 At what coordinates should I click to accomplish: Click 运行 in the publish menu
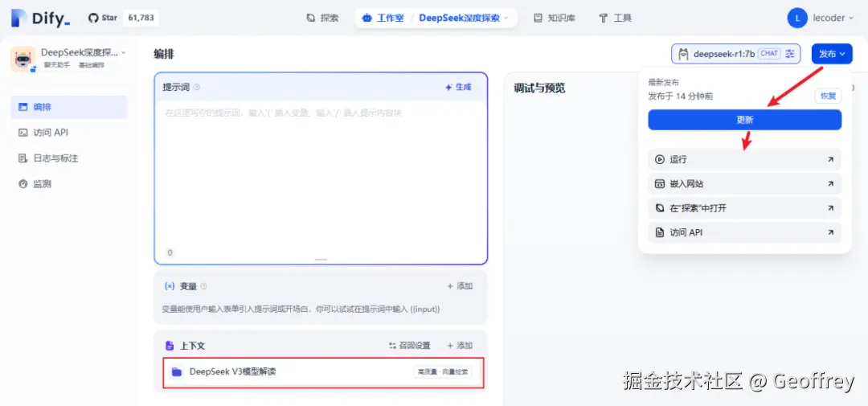(744, 159)
